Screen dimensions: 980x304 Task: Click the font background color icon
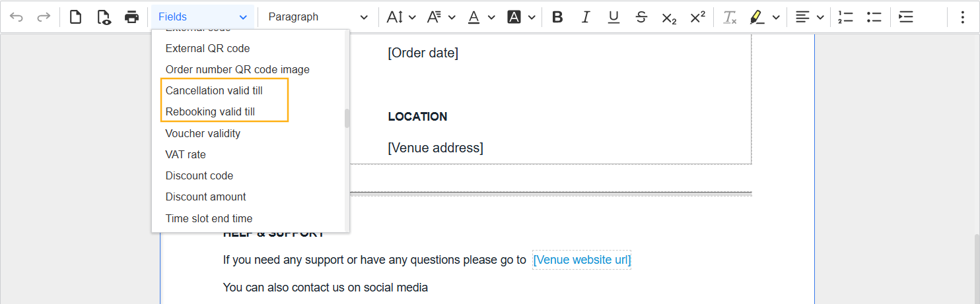[x=514, y=17]
